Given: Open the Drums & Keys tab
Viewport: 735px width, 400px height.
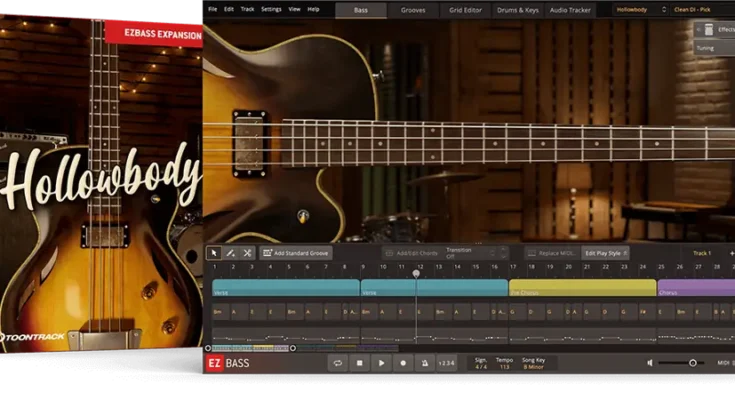Looking at the screenshot, I should pyautogui.click(x=516, y=9).
